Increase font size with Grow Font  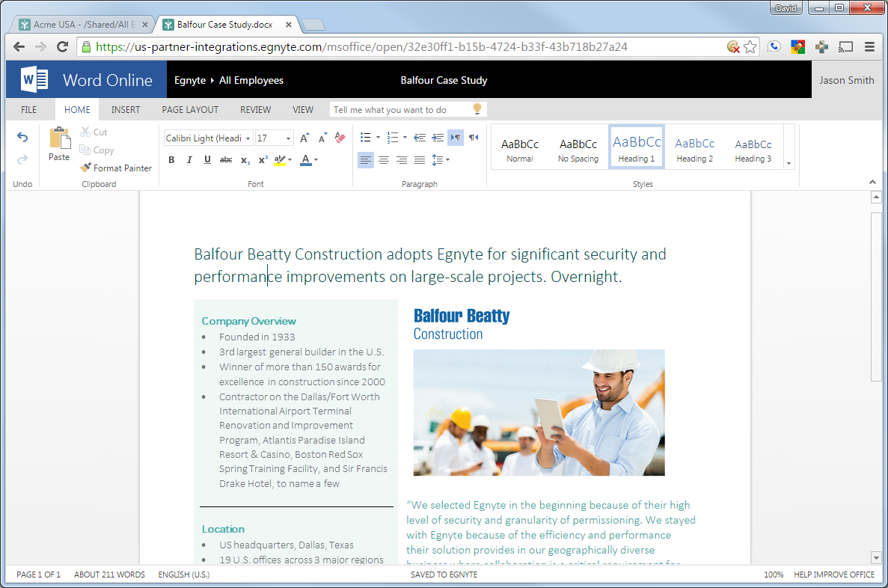pyautogui.click(x=304, y=138)
